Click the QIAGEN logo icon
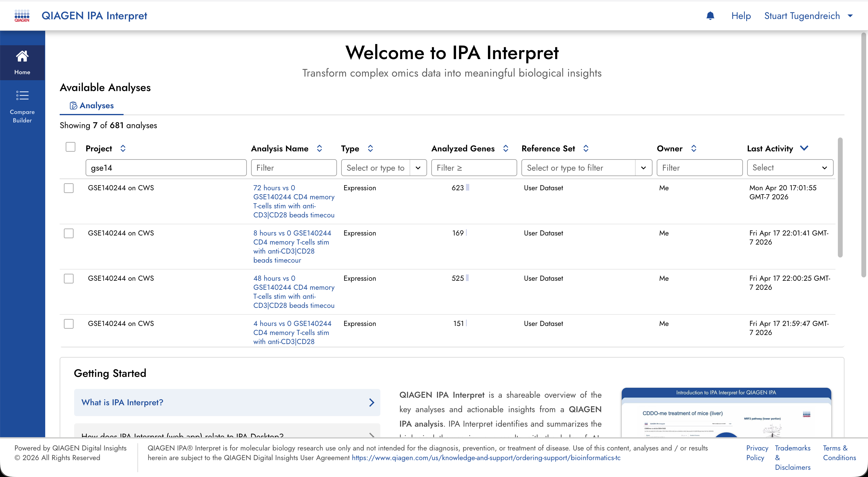868x477 pixels. (x=22, y=15)
